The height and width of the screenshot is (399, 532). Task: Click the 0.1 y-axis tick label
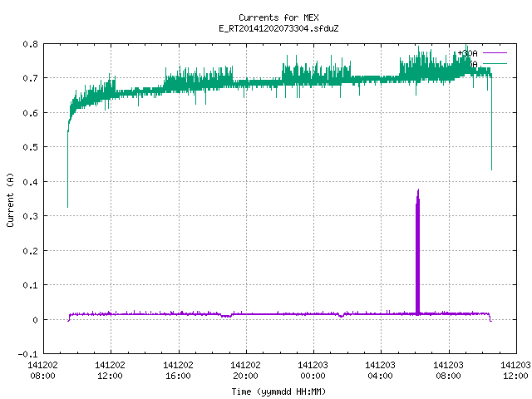(30, 285)
